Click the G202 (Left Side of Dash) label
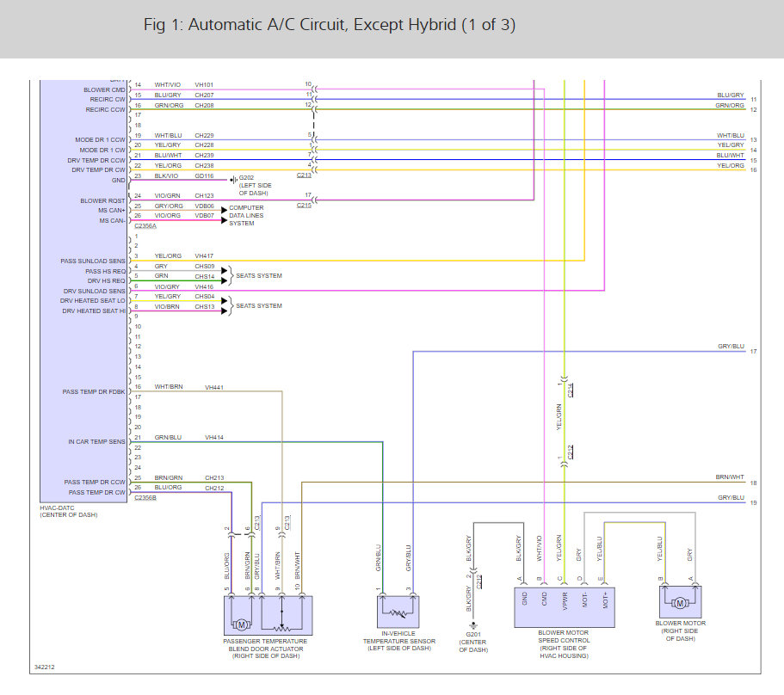784x695 pixels. coord(255,186)
